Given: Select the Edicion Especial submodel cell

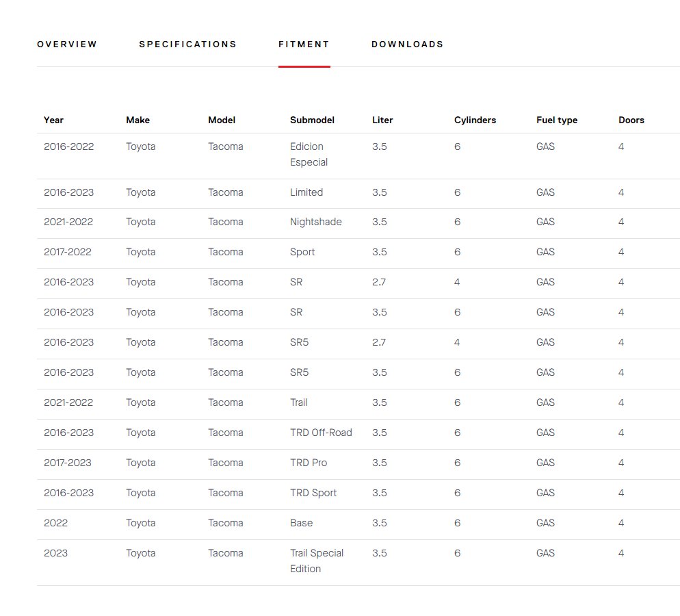Looking at the screenshot, I should click(309, 155).
